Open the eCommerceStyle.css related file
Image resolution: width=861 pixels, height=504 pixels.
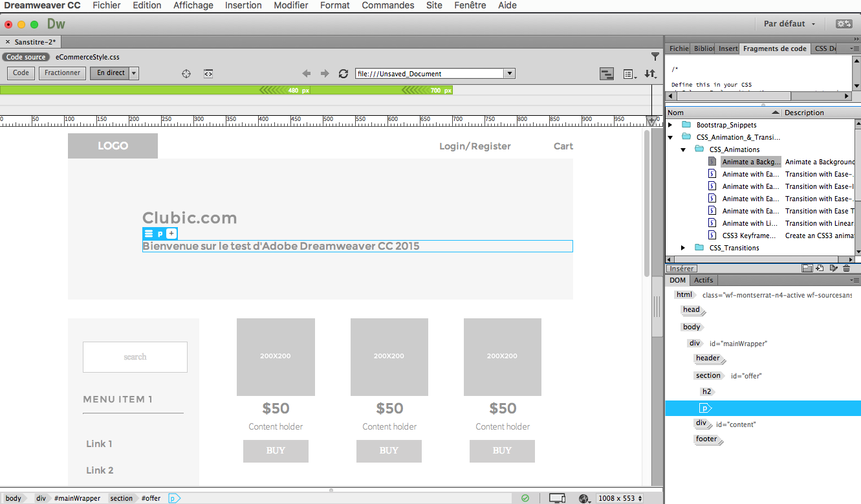coord(87,57)
